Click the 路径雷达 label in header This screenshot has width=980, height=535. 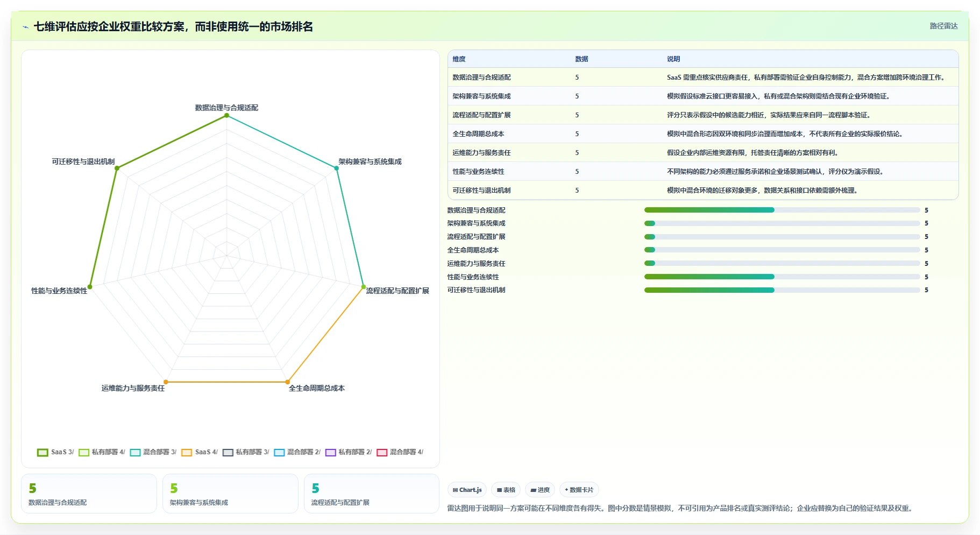coord(943,26)
